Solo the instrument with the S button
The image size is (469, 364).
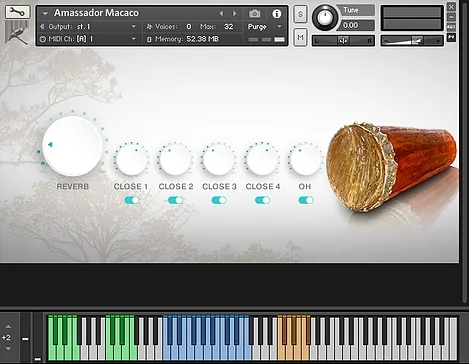[300, 14]
